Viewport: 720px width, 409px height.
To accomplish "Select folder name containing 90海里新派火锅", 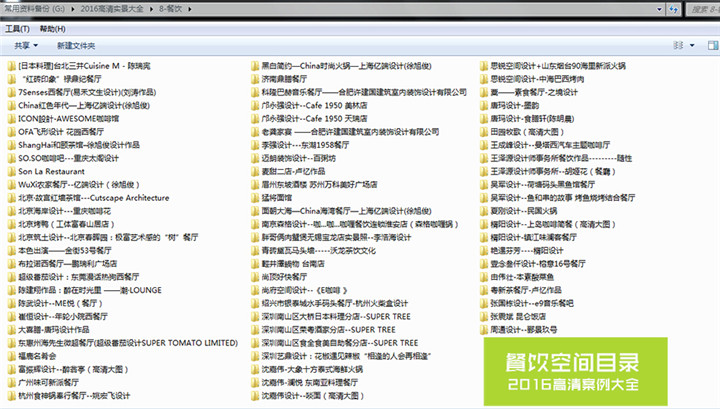I will pyautogui.click(x=558, y=66).
